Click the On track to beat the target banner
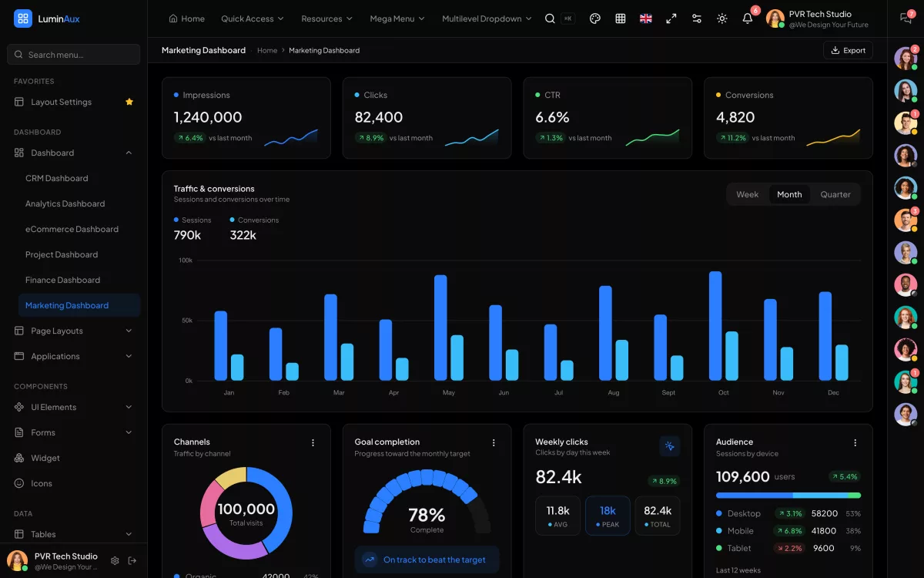Image resolution: width=924 pixels, height=578 pixels. pyautogui.click(x=427, y=560)
